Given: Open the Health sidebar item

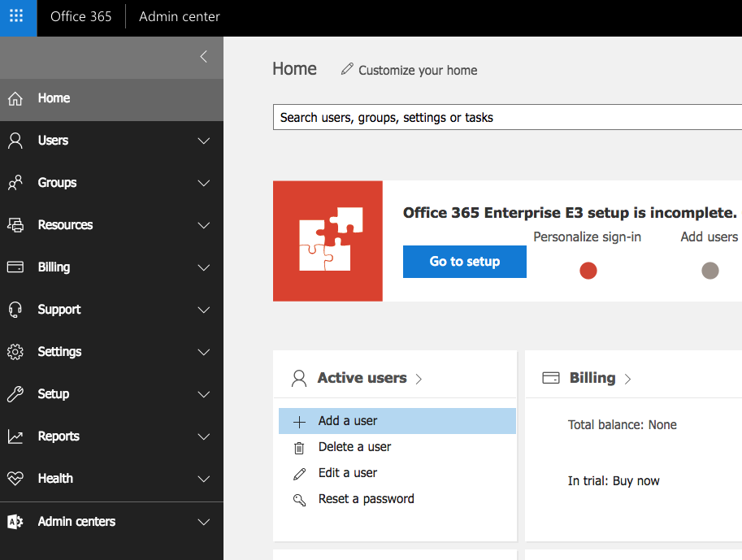Looking at the screenshot, I should pos(111,479).
